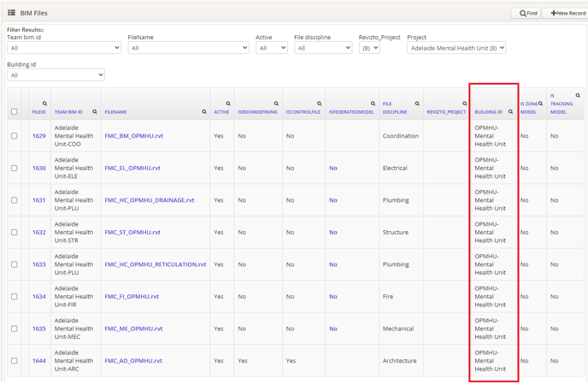The height and width of the screenshot is (385, 588).
Task: Click search icon in BUILDING ID header
Action: (510, 112)
